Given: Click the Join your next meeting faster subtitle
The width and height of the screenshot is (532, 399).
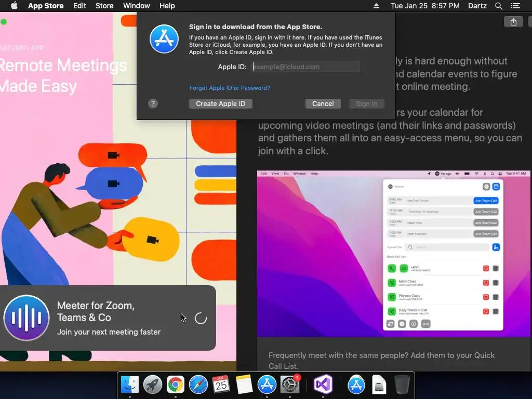Looking at the screenshot, I should coord(109,332).
